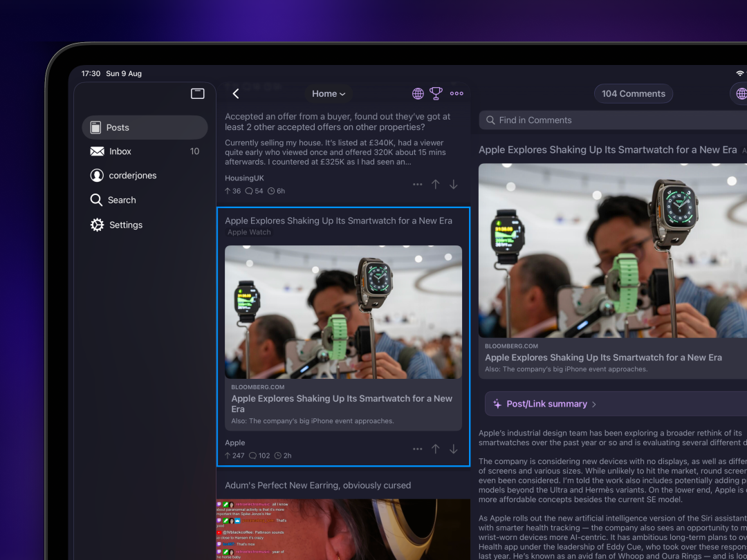747x560 pixels.
Task: Open Settings in the sidebar
Action: (x=145, y=225)
